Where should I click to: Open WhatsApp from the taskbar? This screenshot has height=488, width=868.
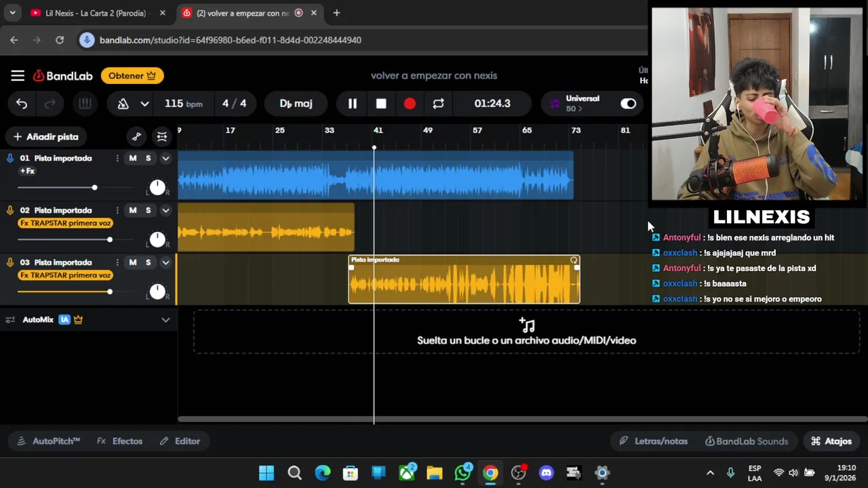point(463,473)
